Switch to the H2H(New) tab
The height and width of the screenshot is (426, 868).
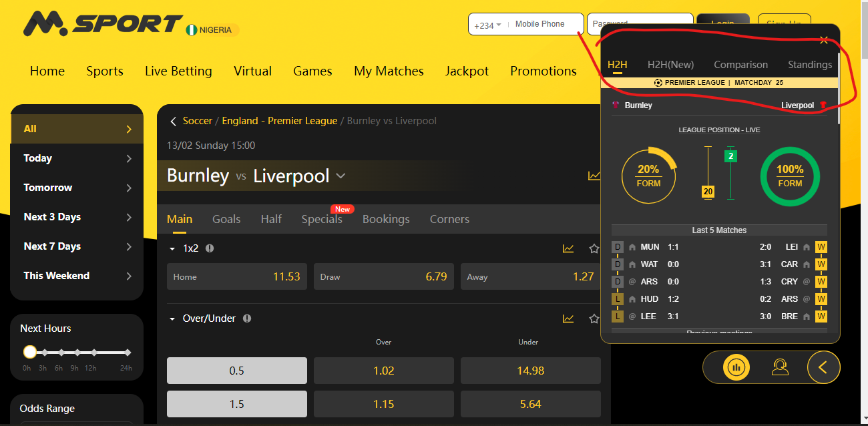[670, 65]
